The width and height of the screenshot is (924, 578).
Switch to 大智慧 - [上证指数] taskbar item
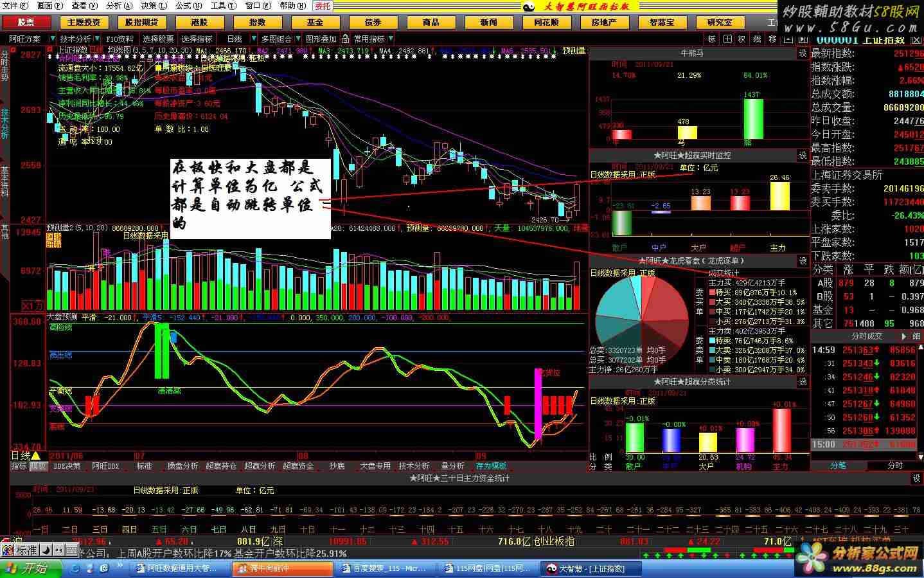[590, 568]
